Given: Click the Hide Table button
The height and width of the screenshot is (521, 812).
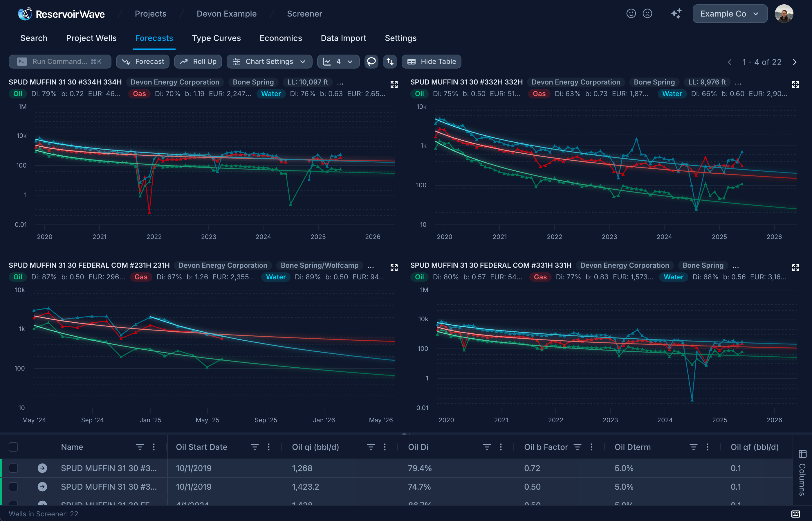Looking at the screenshot, I should click(x=431, y=61).
